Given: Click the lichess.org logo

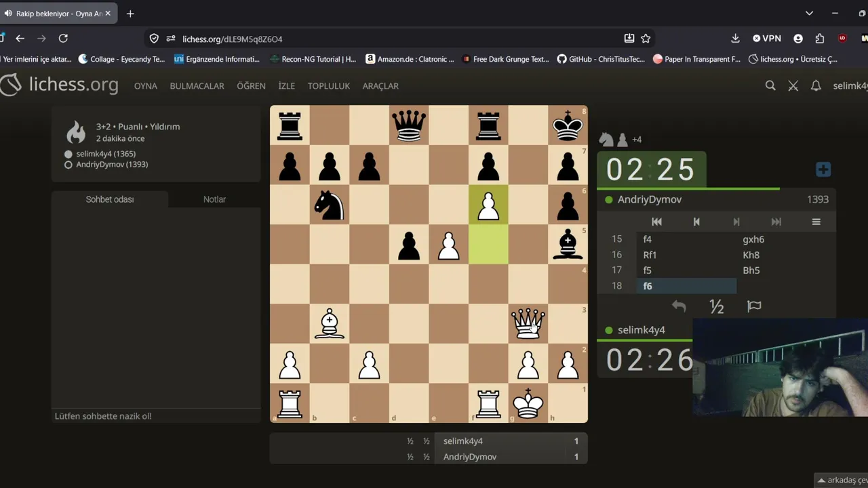Looking at the screenshot, I should (x=59, y=85).
